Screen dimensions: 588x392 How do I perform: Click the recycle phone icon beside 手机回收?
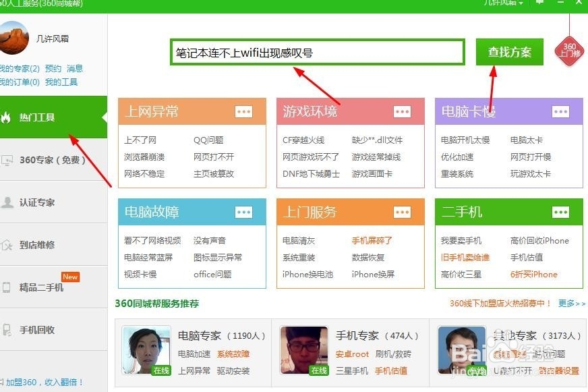(x=7, y=330)
